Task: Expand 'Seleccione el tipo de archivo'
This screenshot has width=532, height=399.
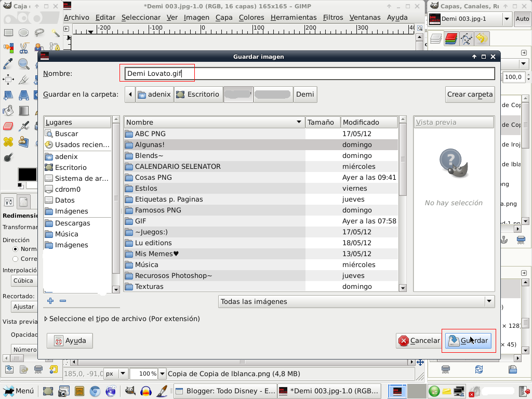Action: click(x=122, y=318)
